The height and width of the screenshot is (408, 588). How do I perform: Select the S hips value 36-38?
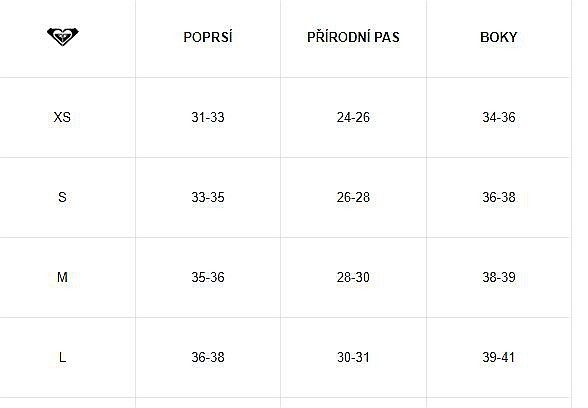(x=499, y=197)
